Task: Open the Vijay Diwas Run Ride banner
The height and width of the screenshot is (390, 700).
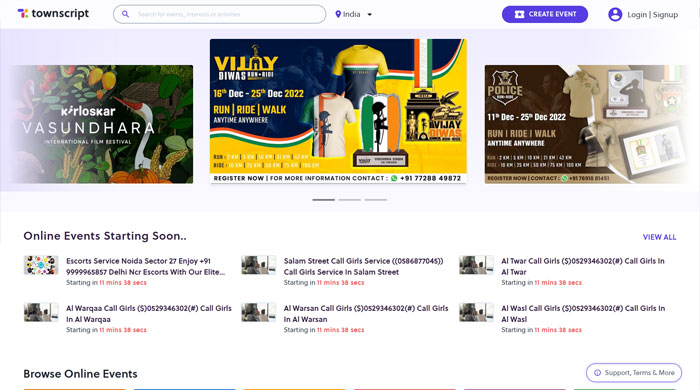Action: pyautogui.click(x=338, y=111)
